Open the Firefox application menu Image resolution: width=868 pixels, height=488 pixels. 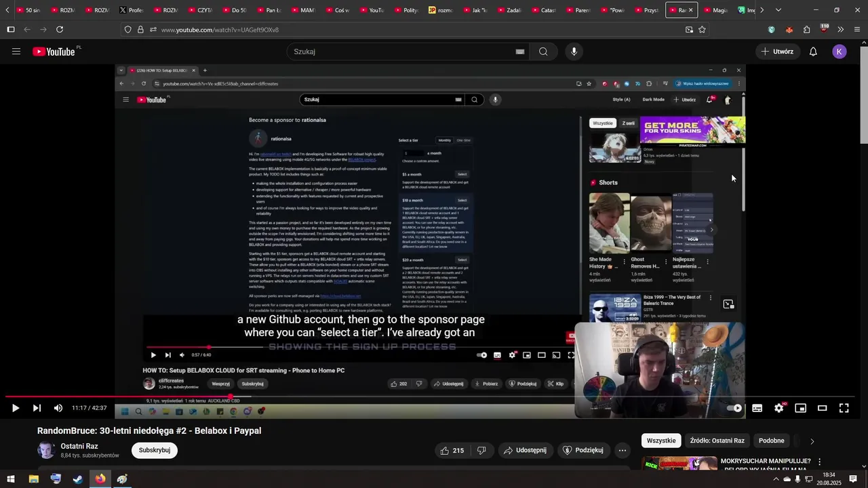click(857, 30)
